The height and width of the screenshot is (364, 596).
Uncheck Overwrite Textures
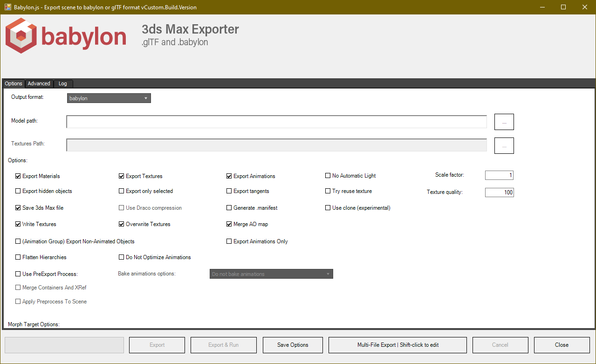(x=121, y=224)
